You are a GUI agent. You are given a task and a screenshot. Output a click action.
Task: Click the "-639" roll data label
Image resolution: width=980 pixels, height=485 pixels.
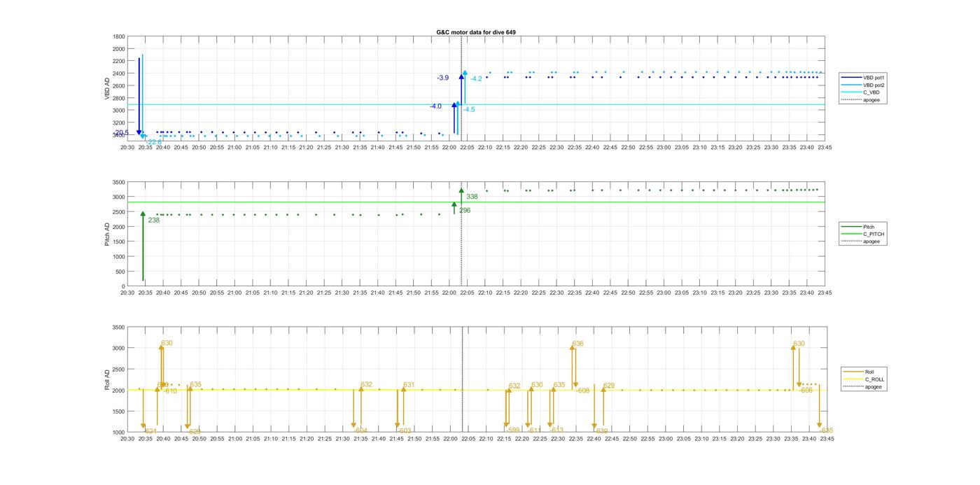pyautogui.click(x=601, y=431)
